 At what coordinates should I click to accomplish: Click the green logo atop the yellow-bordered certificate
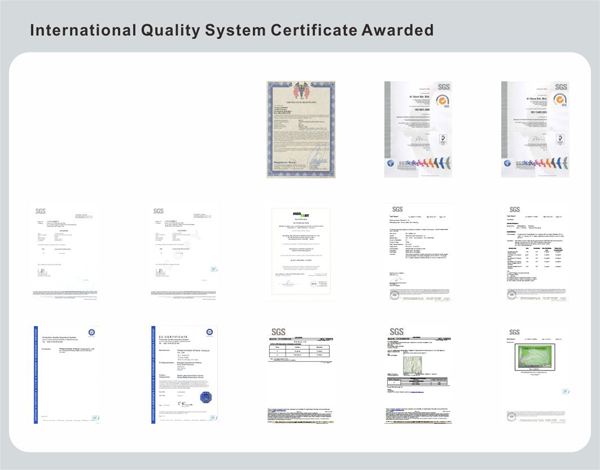299,213
